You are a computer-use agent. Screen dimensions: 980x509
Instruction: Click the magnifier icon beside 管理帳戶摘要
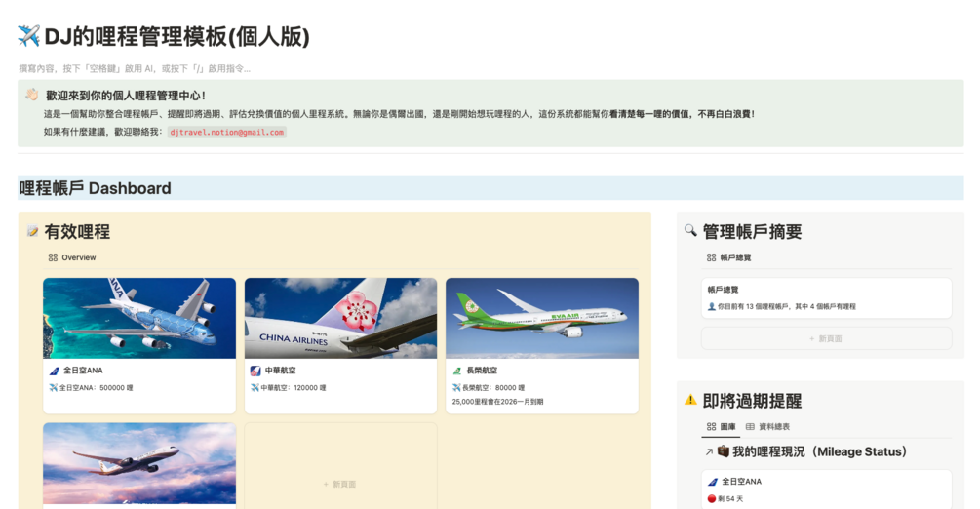click(x=690, y=231)
